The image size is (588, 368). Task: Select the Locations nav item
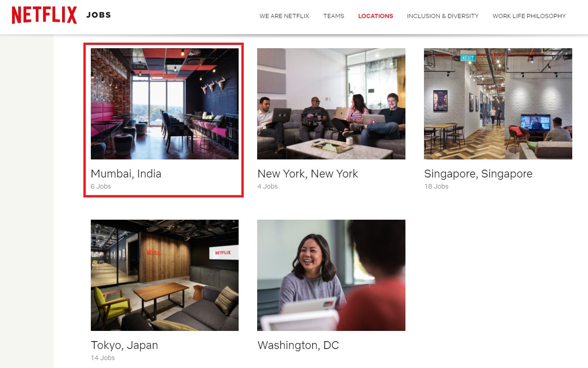(x=375, y=16)
